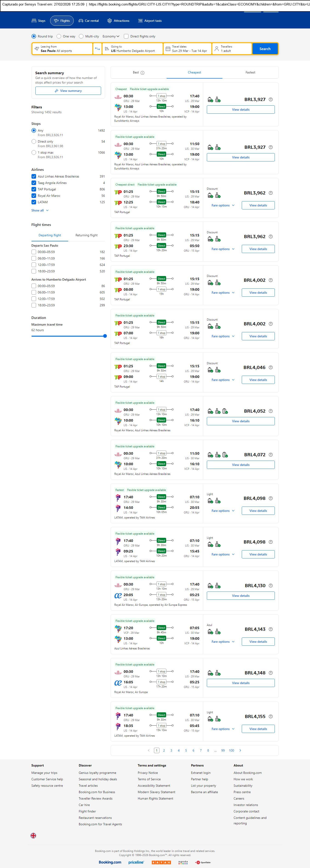Viewport: 310px width, 868px height.
Task: Click the swap origin and destination arrows icon
Action: [x=97, y=49]
